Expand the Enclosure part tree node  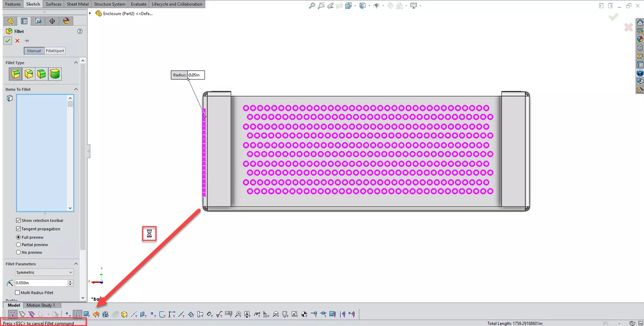click(x=90, y=14)
